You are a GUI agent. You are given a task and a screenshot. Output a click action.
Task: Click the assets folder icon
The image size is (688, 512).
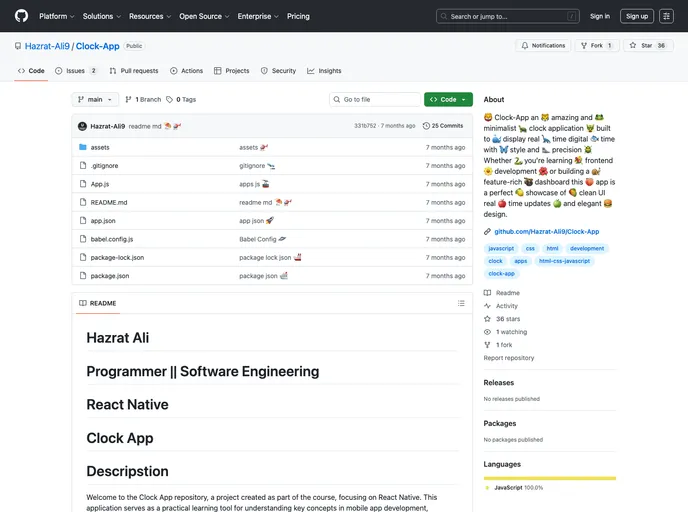pos(83,147)
